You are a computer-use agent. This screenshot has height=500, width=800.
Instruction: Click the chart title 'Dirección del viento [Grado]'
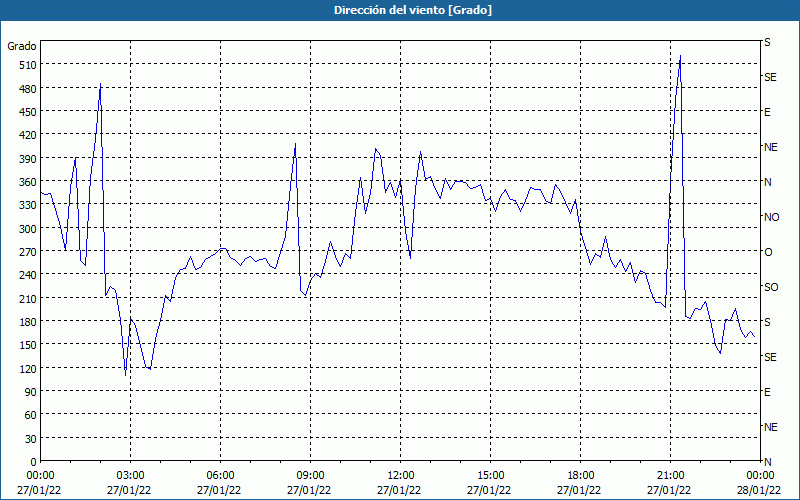pyautogui.click(x=413, y=10)
